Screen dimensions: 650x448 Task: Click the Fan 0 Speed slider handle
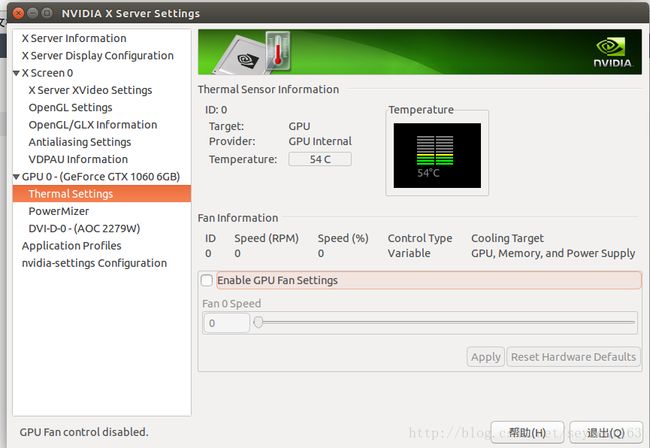pos(258,322)
